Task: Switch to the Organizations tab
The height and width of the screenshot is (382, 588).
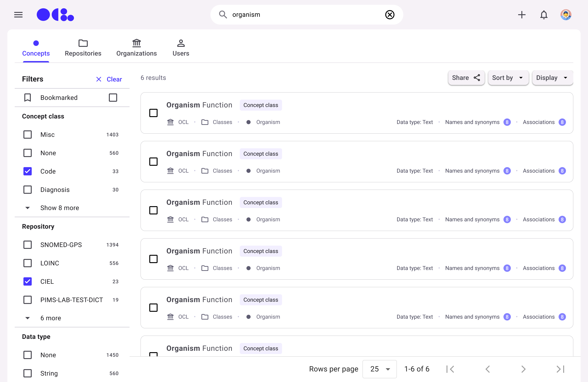Action: [x=136, y=48]
